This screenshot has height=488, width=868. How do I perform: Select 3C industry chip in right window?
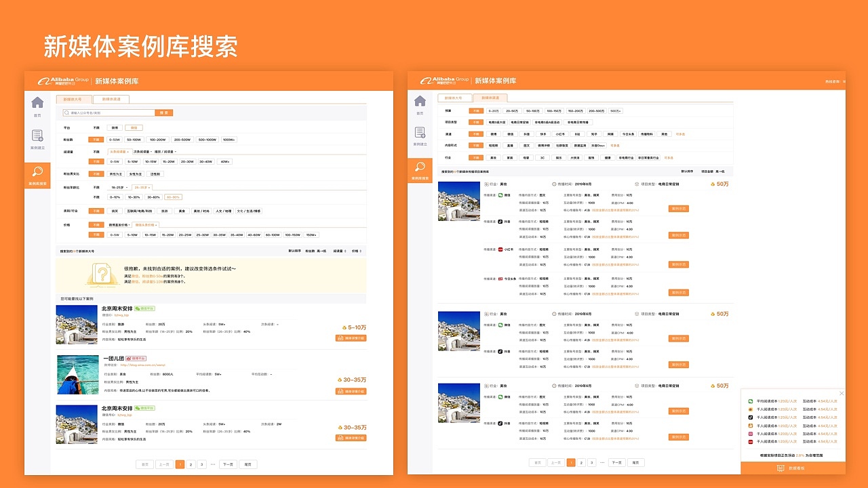click(x=542, y=157)
